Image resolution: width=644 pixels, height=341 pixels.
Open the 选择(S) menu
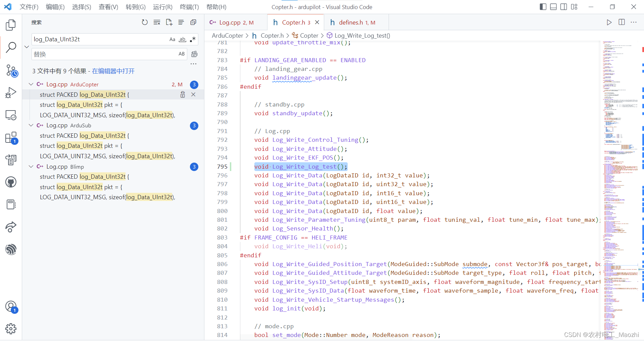pos(82,7)
